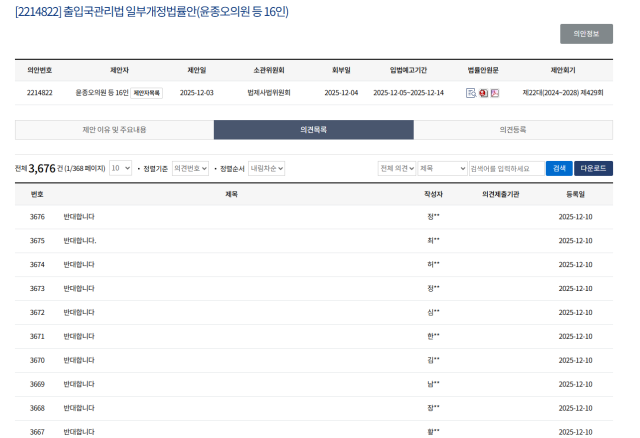Open the HWP file icon for the bill

click(x=483, y=93)
